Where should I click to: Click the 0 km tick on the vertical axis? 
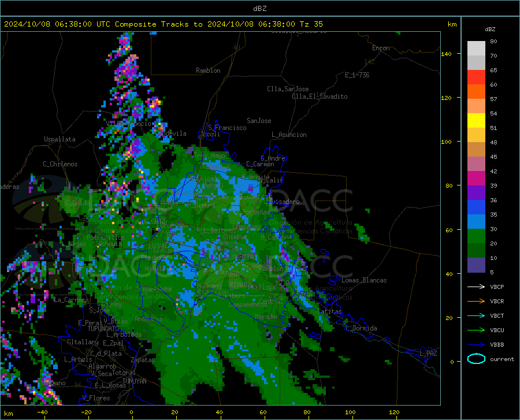click(452, 362)
